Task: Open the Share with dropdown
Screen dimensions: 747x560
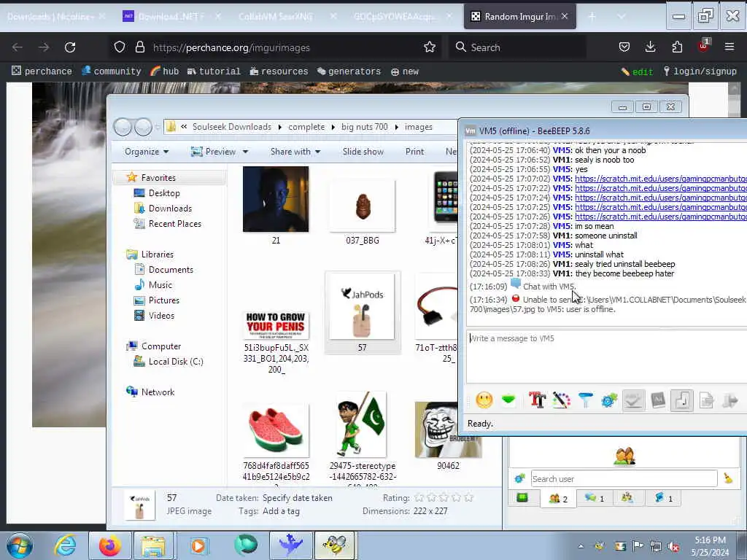Action: point(295,152)
